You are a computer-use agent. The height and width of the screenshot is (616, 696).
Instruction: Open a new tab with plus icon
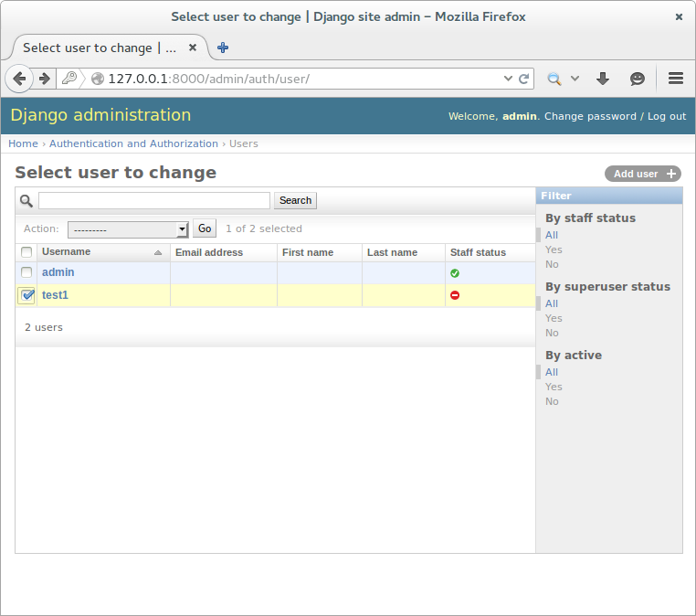(223, 48)
